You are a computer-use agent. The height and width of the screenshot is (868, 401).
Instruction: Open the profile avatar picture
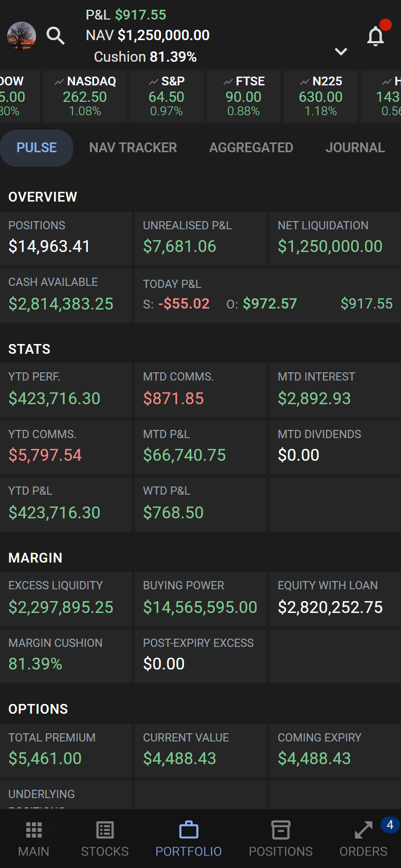[22, 36]
